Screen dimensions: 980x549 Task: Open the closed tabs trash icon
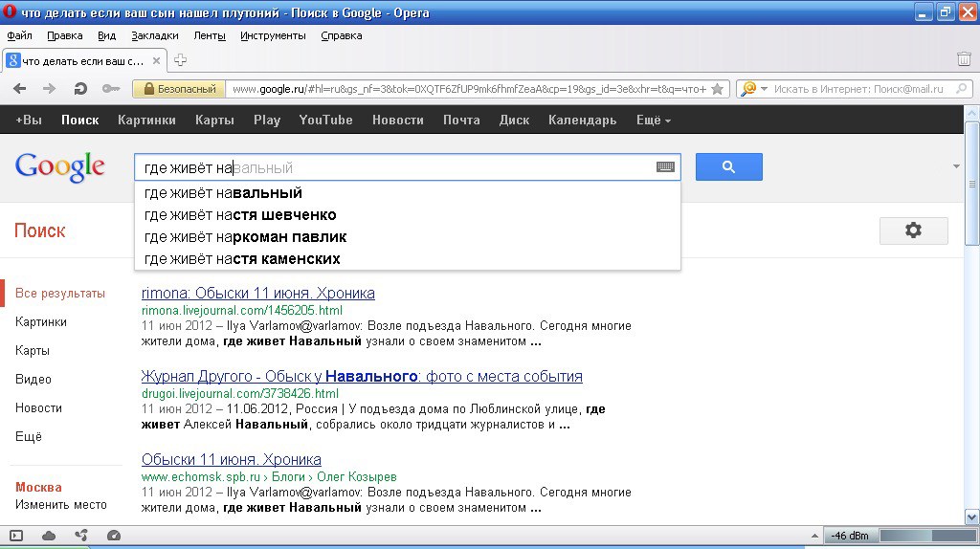pyautogui.click(x=964, y=58)
